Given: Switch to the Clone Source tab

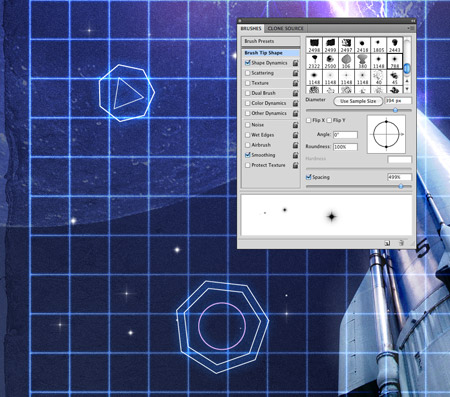Looking at the screenshot, I should click(x=286, y=29).
